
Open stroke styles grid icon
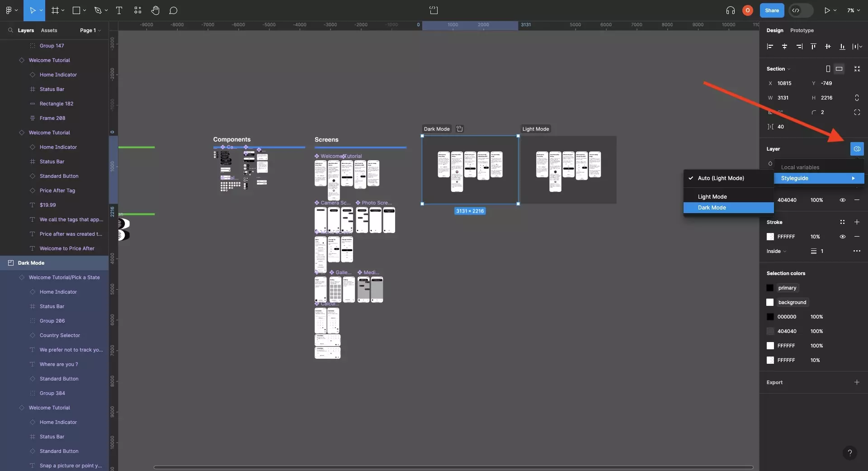click(x=842, y=222)
